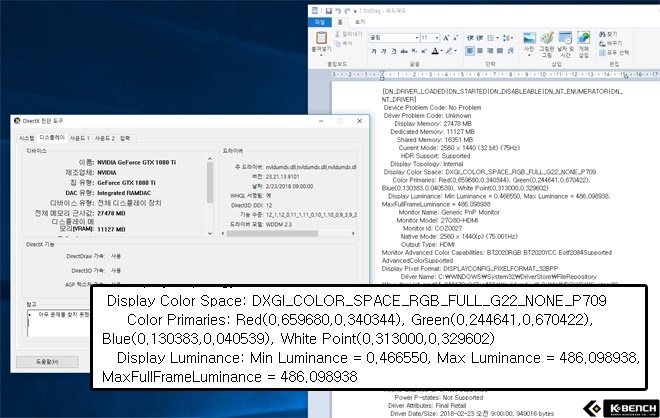The image size is (660, 418).
Task: Click the Cut (잘라내기) scissors in WordPad
Action: pyautogui.click(x=338, y=35)
